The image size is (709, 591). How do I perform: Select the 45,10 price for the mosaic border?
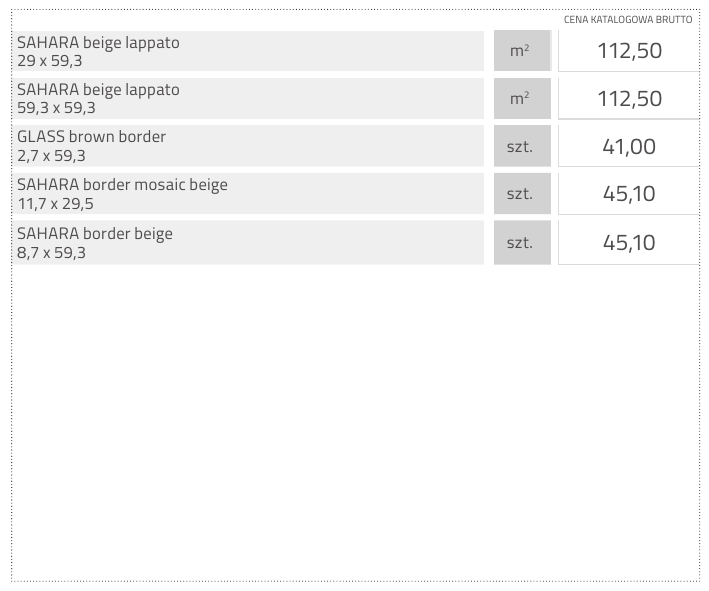click(629, 194)
